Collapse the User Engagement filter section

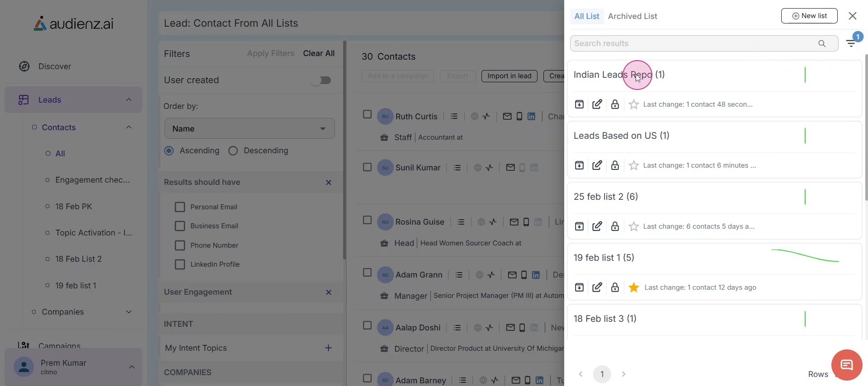coord(329,292)
